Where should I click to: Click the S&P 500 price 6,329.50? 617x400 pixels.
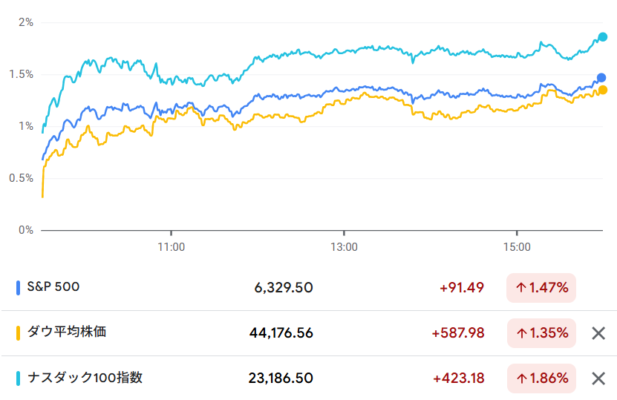283,288
